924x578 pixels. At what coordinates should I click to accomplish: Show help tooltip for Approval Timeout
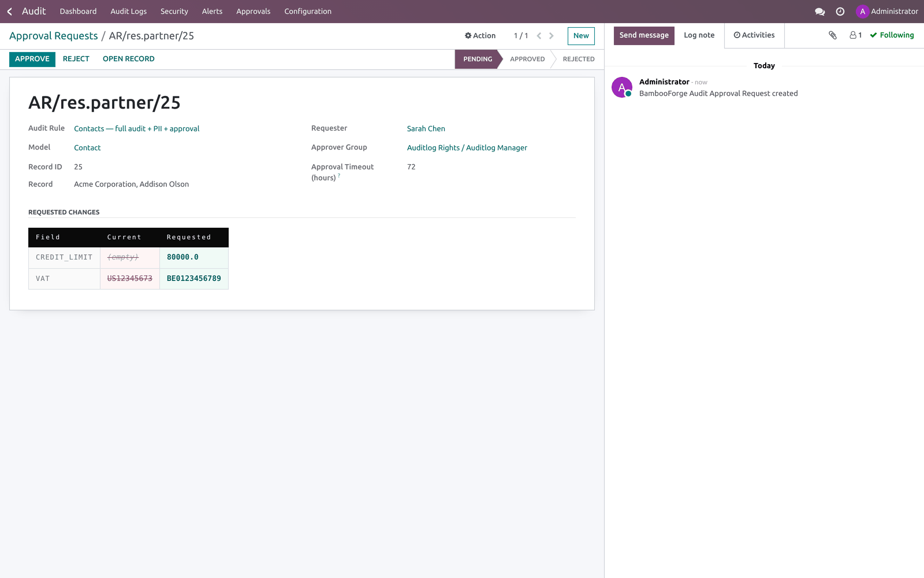click(339, 176)
